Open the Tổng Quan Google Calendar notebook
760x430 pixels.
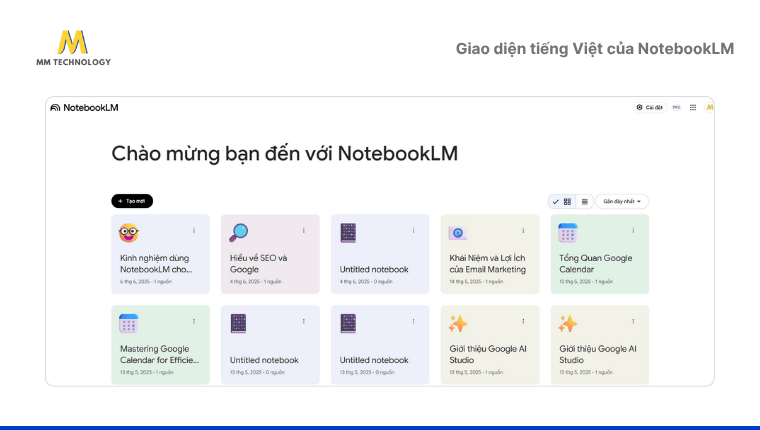[x=600, y=254]
